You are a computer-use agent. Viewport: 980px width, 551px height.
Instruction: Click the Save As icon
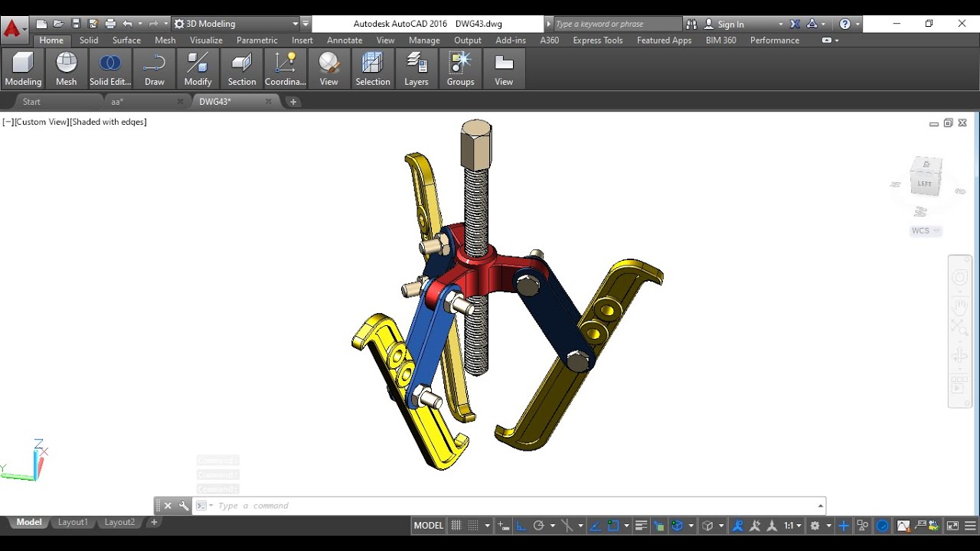coord(93,24)
